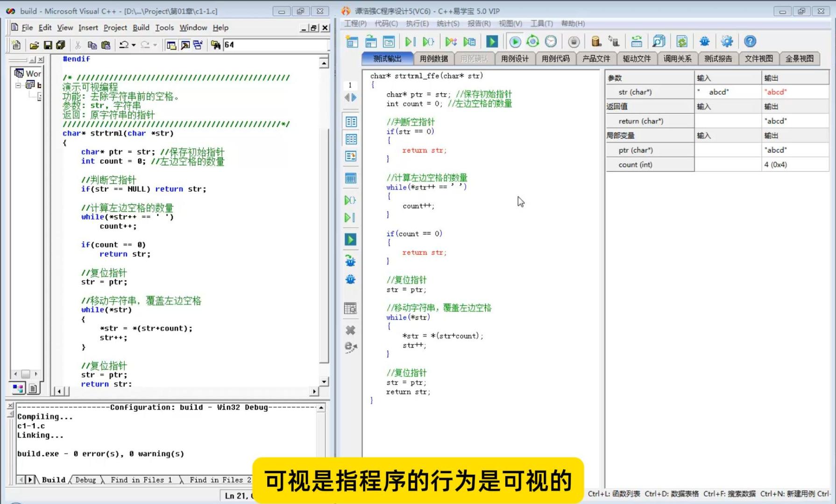This screenshot has width=836, height=504.
Task: Select the Workspace root tree item
Action: [x=28, y=73]
